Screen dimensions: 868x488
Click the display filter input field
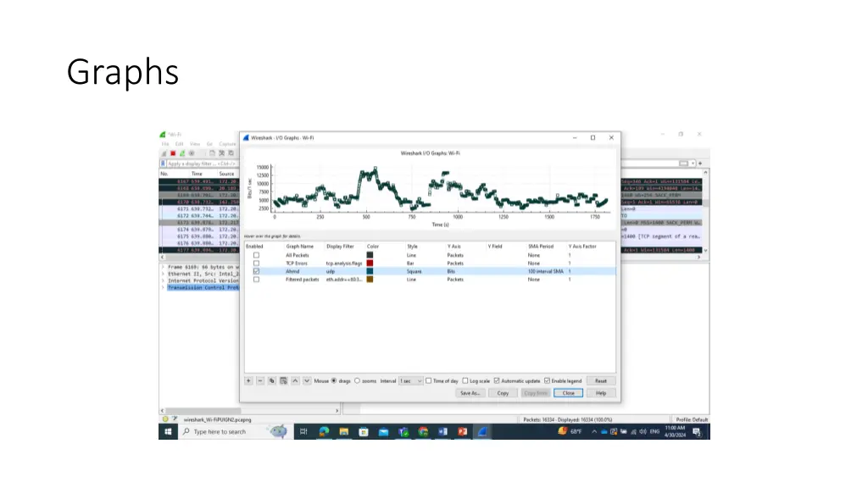click(x=202, y=164)
